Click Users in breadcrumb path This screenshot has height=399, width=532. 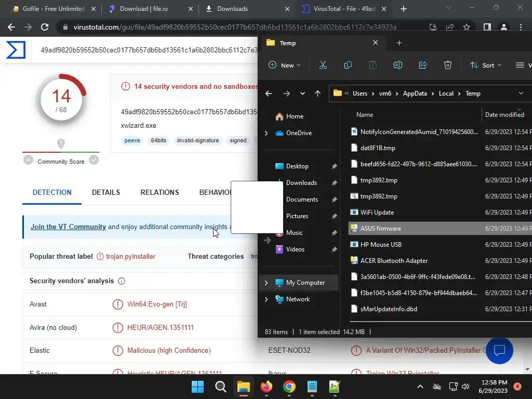360,94
